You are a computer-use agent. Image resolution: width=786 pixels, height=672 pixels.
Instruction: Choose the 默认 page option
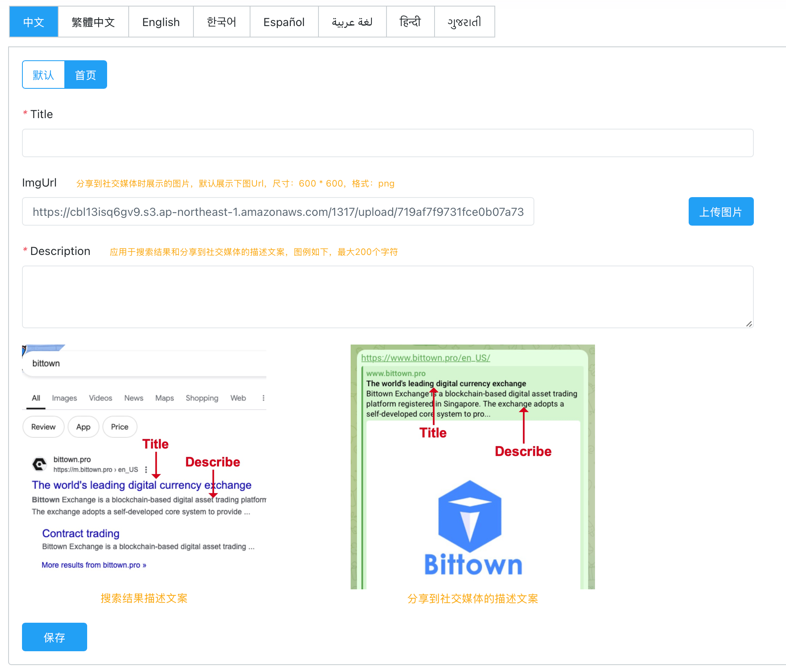click(x=44, y=75)
